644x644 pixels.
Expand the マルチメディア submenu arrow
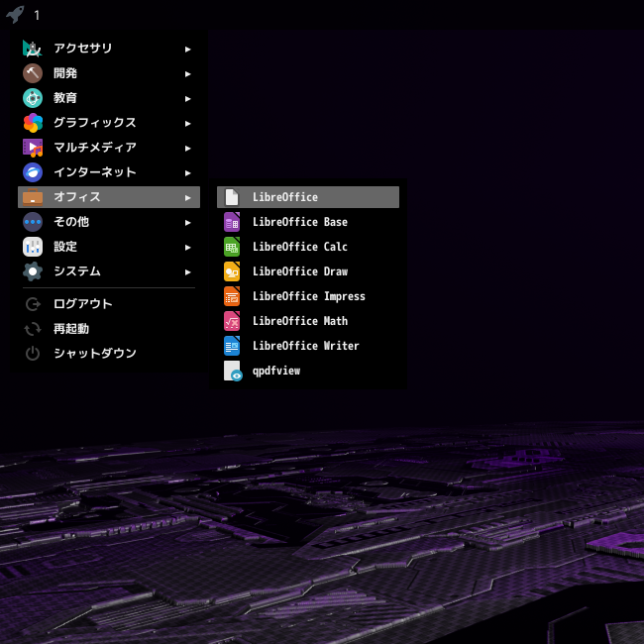[187, 149]
